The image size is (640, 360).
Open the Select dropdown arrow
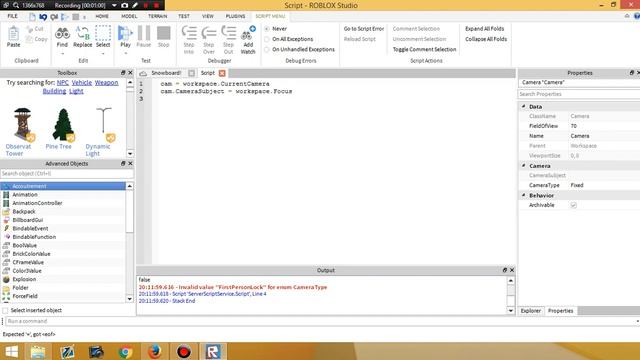(x=103, y=54)
